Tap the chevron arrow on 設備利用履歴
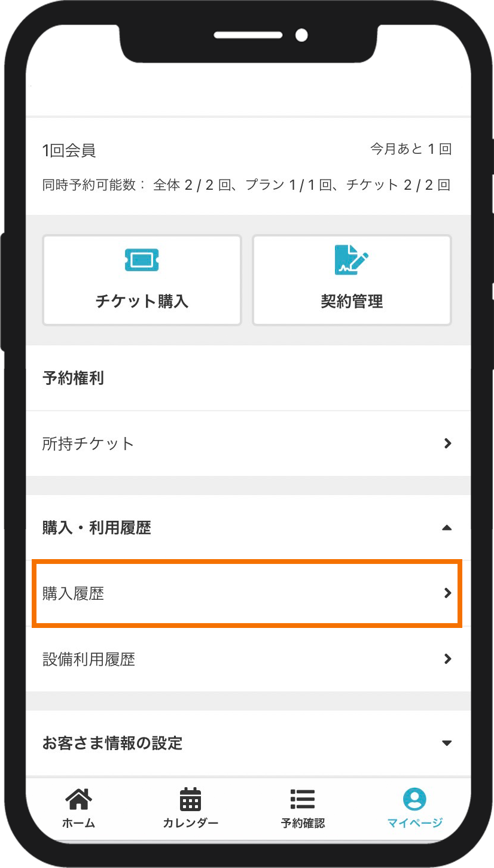The height and width of the screenshot is (868, 494). pos(447,659)
